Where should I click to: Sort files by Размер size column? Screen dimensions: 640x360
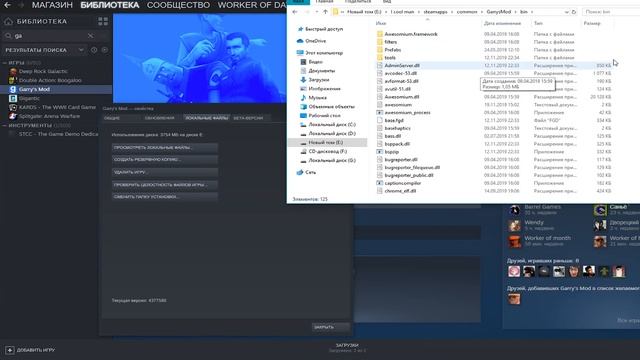(x=592, y=23)
